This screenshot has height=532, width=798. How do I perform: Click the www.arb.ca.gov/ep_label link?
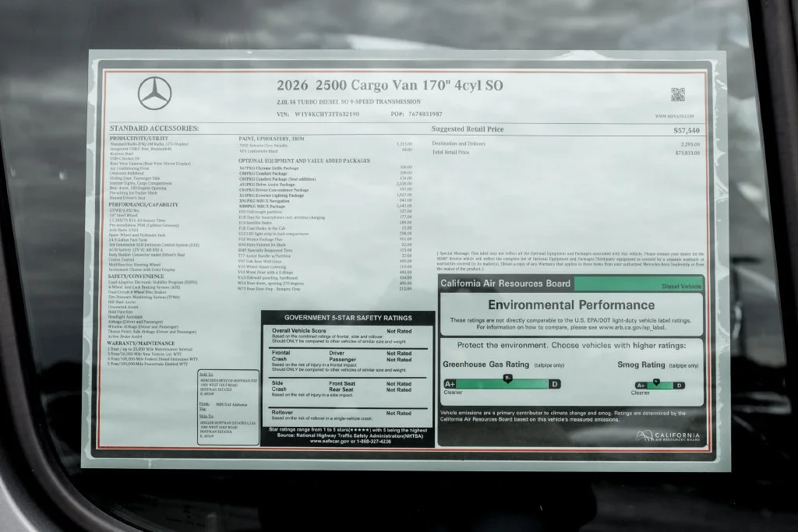(x=632, y=328)
